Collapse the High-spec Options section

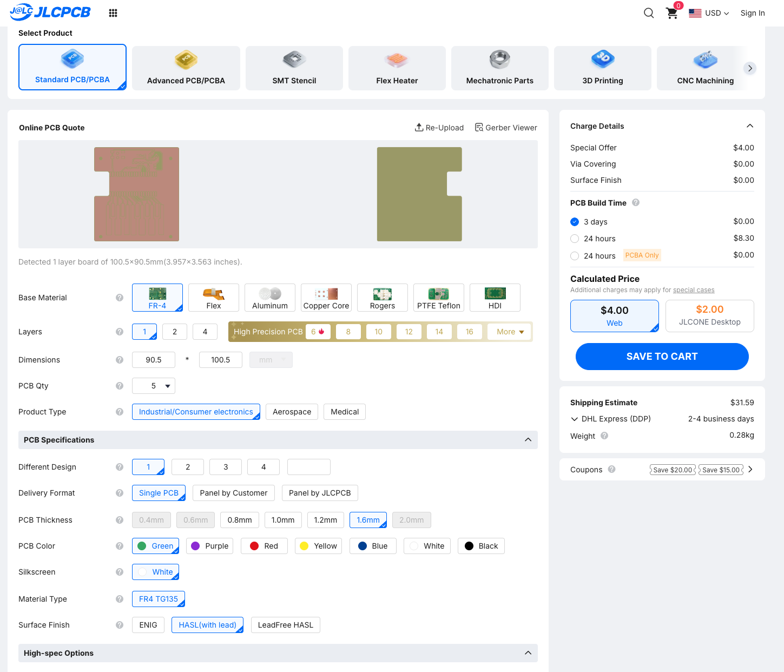[x=528, y=653]
